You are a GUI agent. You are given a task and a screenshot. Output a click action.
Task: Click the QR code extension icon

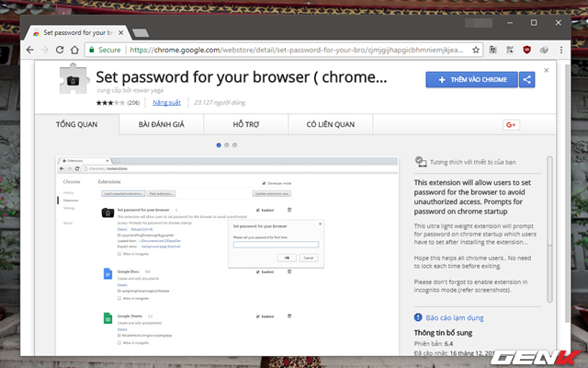510,50
